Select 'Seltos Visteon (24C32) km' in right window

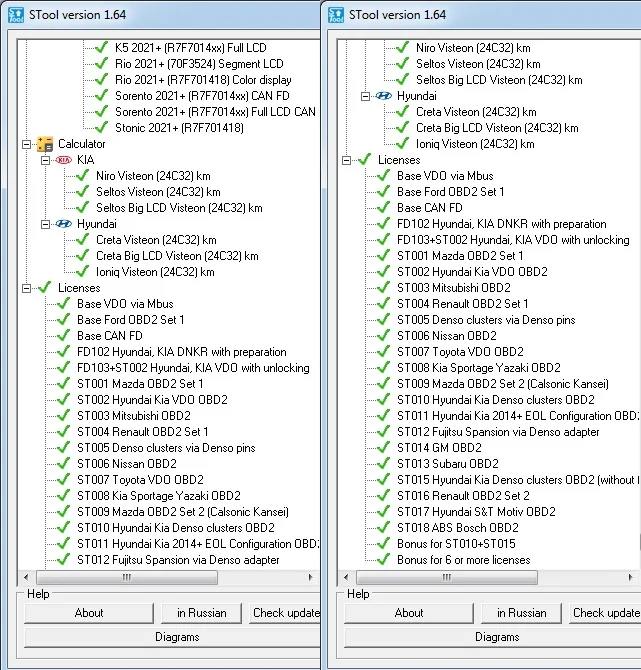[x=478, y=64]
